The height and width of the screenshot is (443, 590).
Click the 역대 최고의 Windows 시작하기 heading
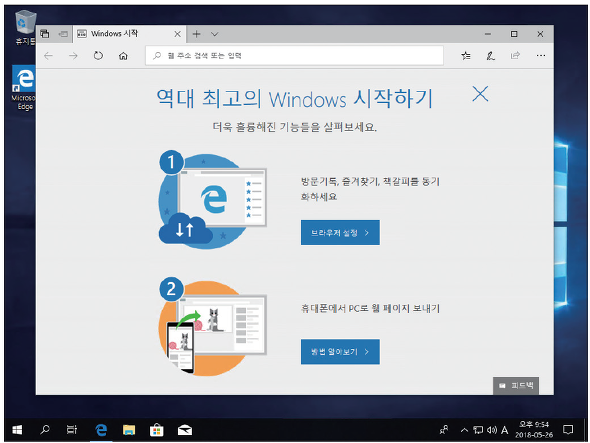pyautogui.click(x=295, y=99)
